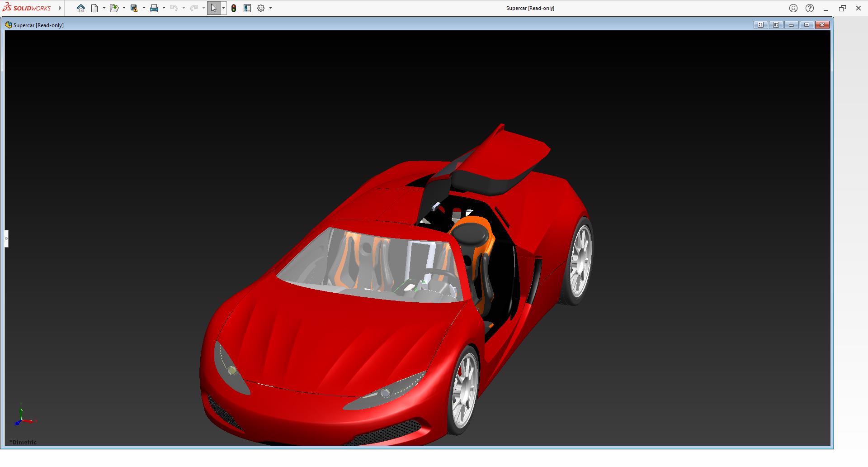Activate the Select cursor tool
868x467 pixels.
(213, 8)
